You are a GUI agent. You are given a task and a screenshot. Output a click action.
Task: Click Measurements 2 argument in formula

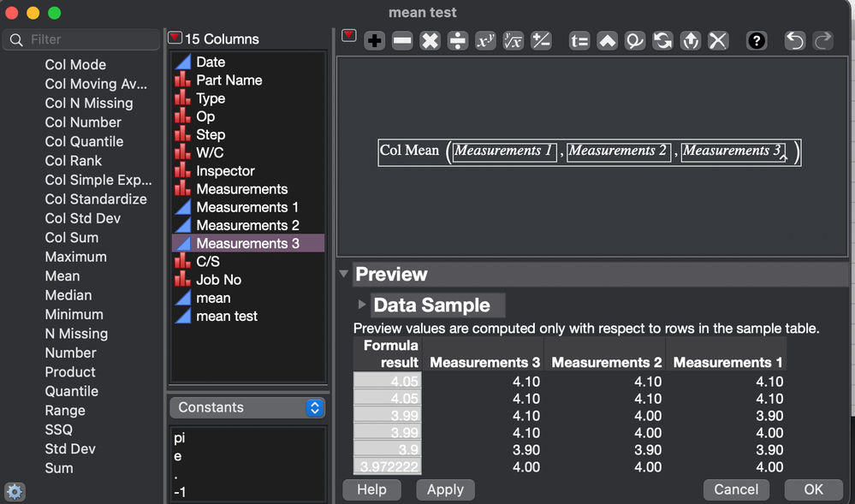click(x=618, y=151)
